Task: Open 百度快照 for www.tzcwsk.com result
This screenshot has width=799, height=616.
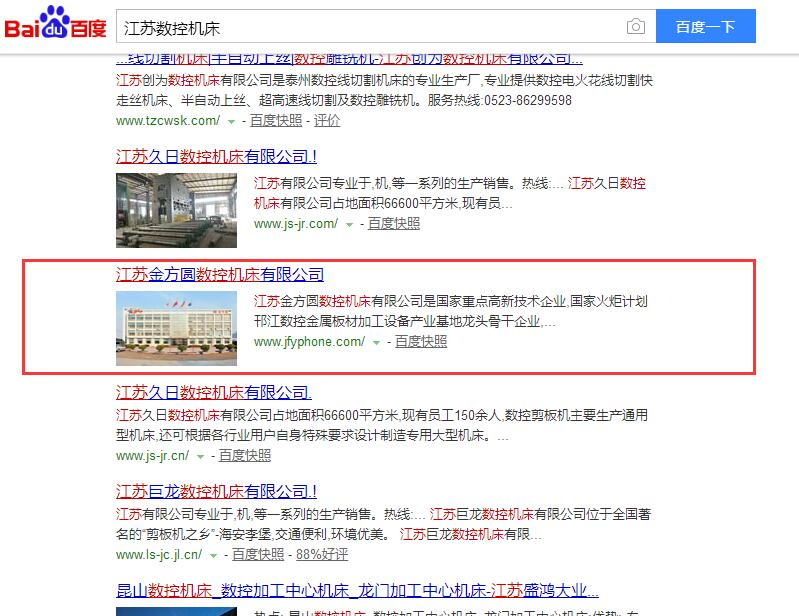Action: pyautogui.click(x=276, y=121)
